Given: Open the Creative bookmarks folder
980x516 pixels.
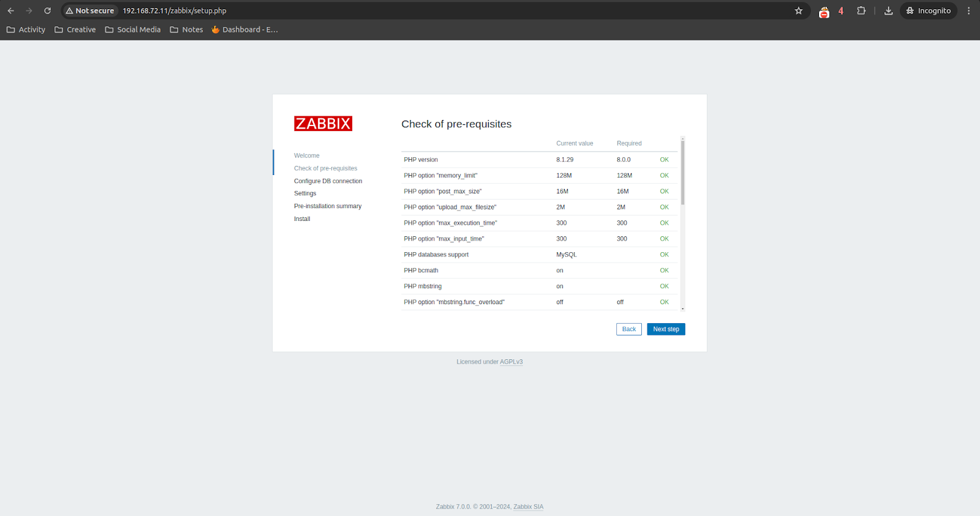Looking at the screenshot, I should [75, 29].
